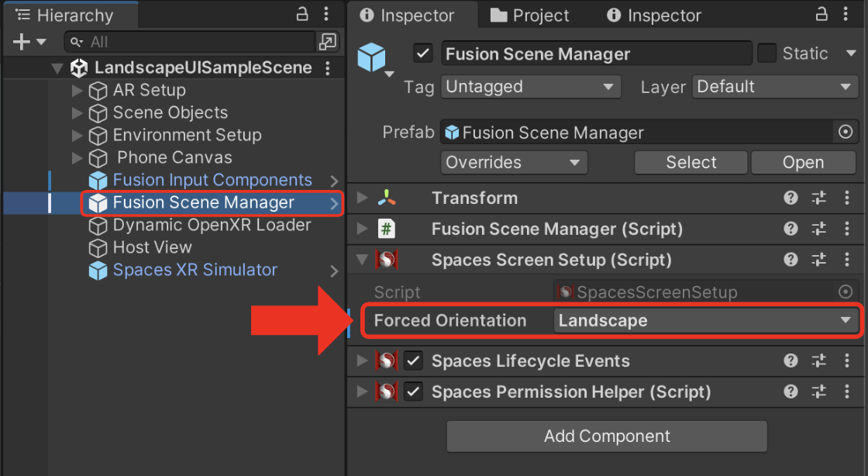Select the Dynamic OpenXR Loader object

212,226
